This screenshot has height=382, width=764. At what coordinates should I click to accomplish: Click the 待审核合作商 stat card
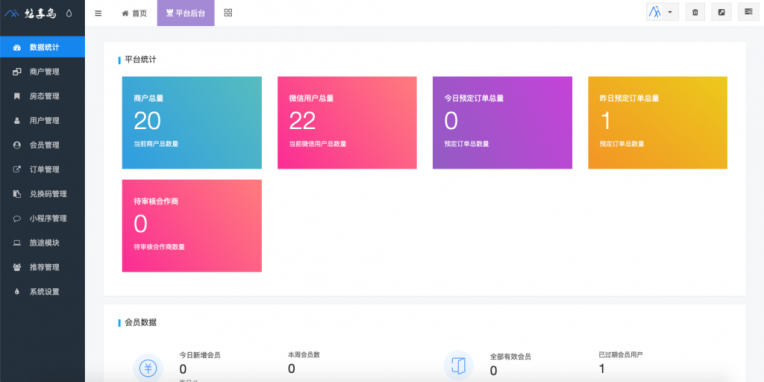point(191,226)
